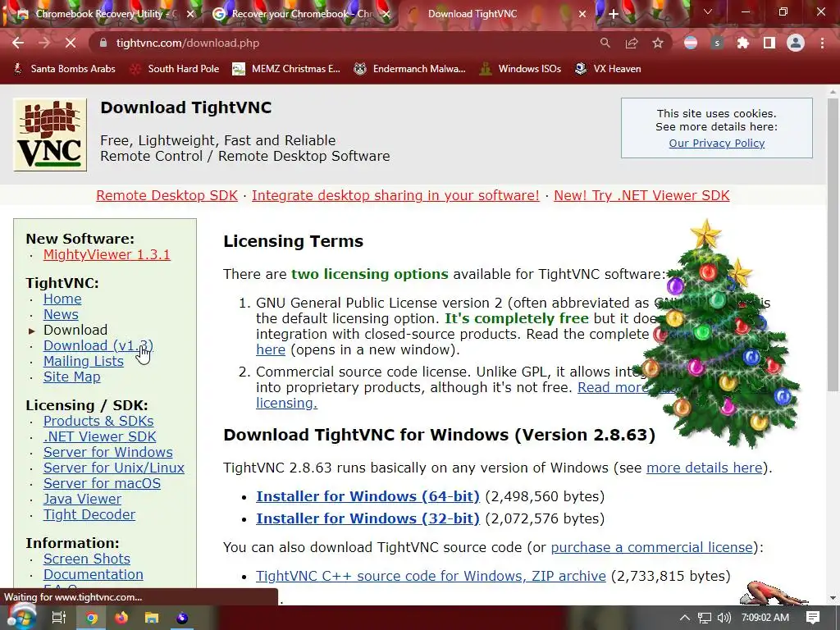Open VX Heaven bookmark
This screenshot has width=840, height=630.
coord(608,69)
